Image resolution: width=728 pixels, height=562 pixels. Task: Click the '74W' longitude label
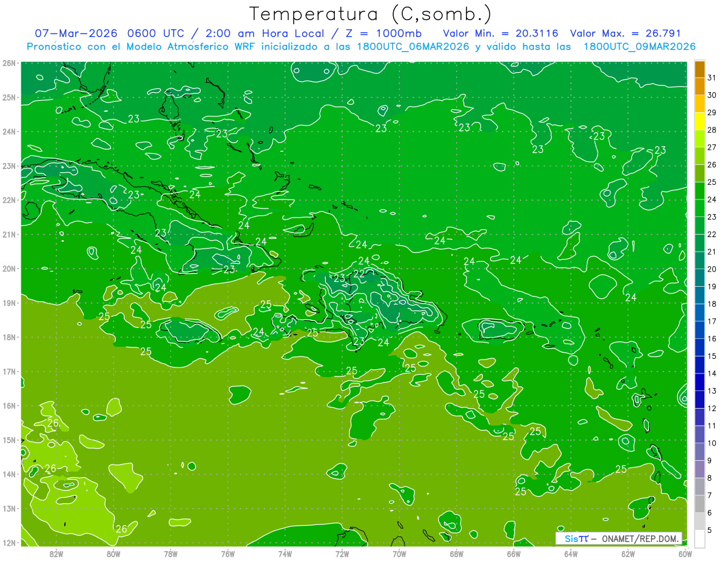285,554
